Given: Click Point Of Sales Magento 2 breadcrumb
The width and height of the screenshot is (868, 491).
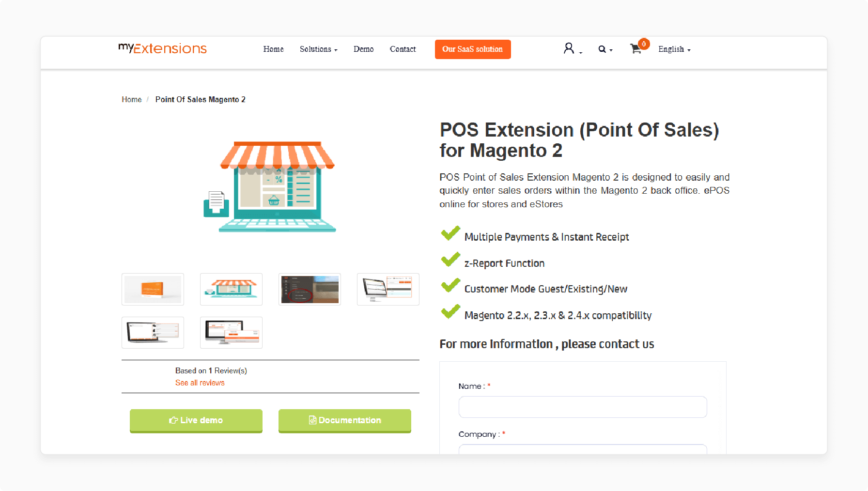Looking at the screenshot, I should (x=200, y=99).
